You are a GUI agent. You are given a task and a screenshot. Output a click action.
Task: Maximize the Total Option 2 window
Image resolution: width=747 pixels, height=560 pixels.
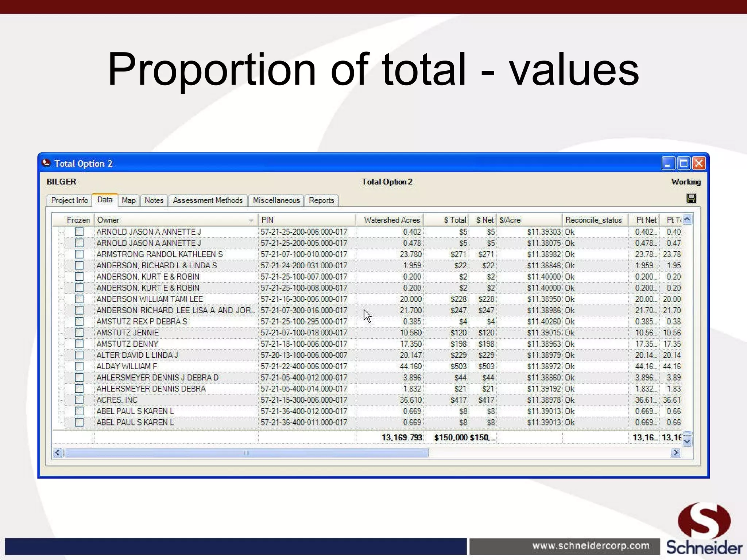tap(684, 163)
